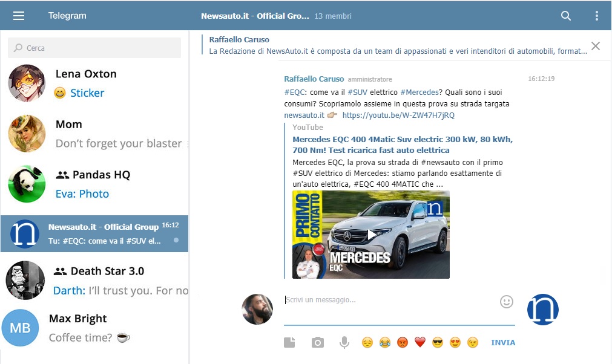Click the #EQC hashtag
Image resolution: width=612 pixels, height=364 pixels.
[x=294, y=93]
